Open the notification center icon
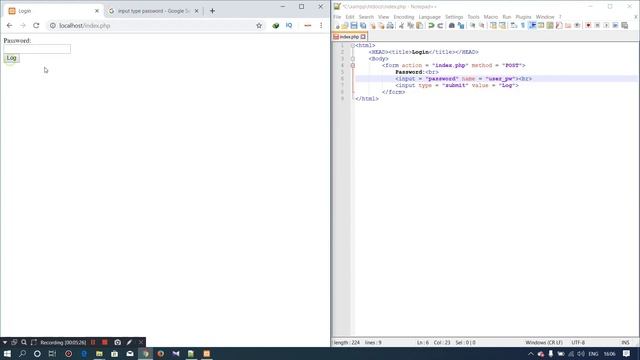 click(x=627, y=354)
